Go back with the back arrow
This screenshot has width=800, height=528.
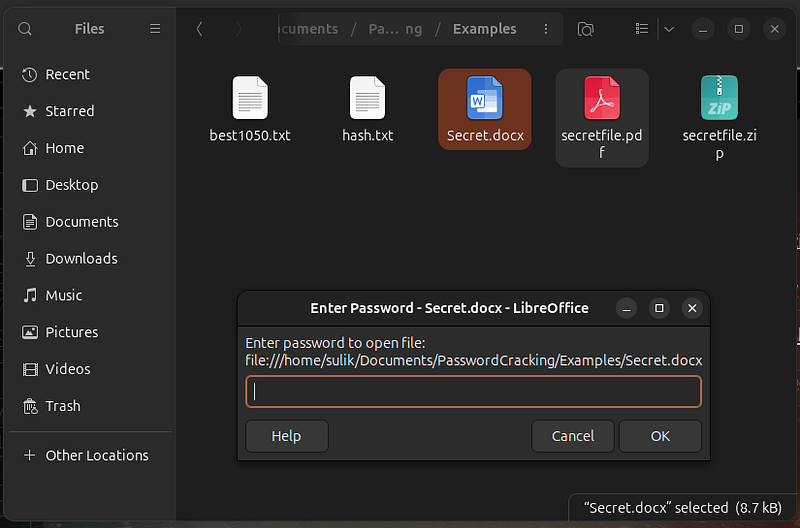tap(199, 29)
